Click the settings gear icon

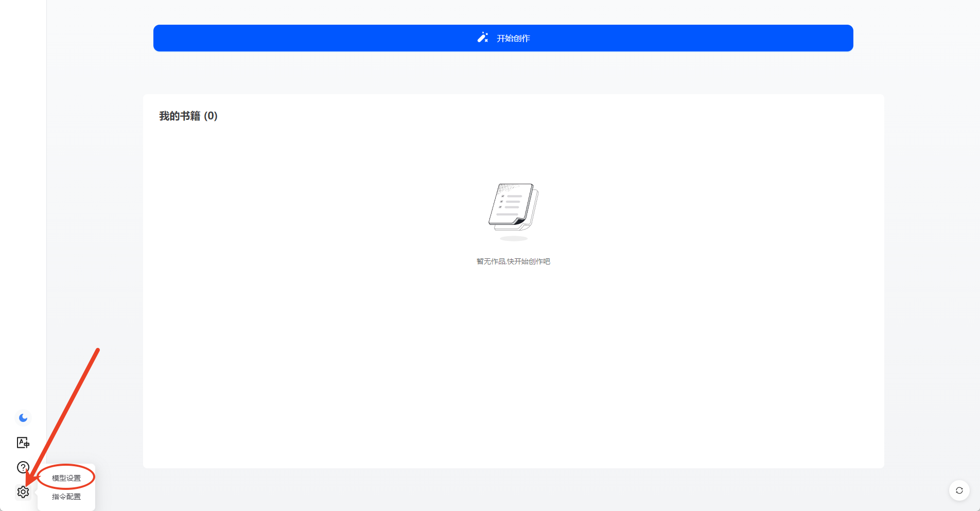tap(23, 492)
